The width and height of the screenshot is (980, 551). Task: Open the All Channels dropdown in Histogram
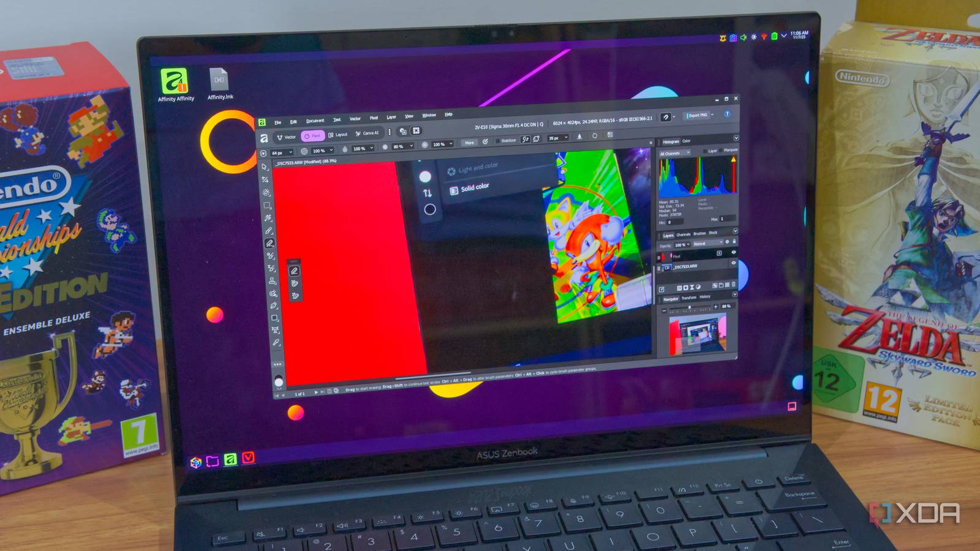coord(674,152)
